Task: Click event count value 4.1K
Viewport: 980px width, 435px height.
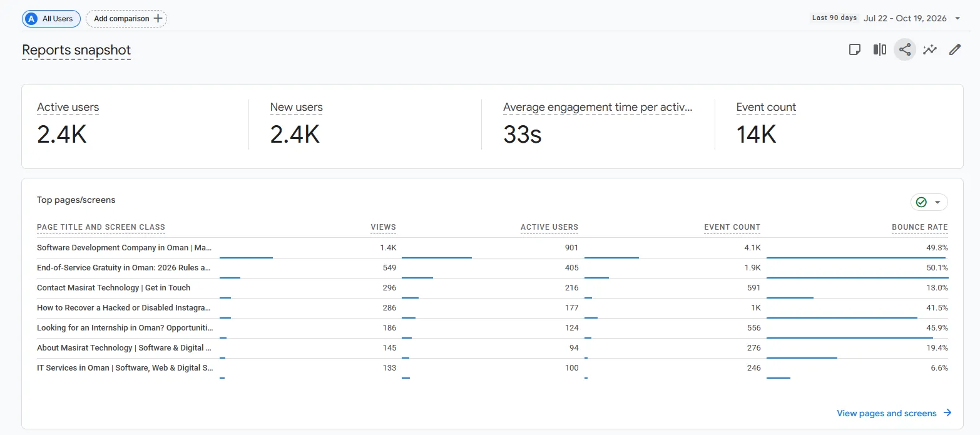Action: (x=753, y=248)
